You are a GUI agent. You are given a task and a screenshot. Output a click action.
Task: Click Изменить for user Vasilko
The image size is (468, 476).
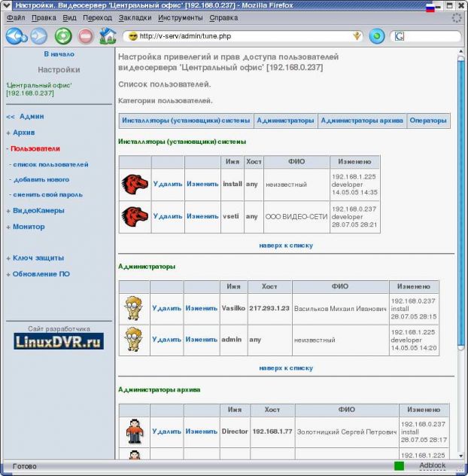click(202, 308)
